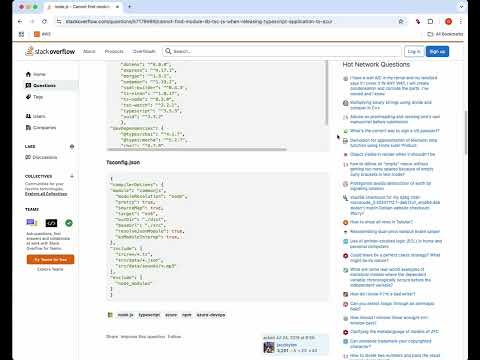
Task: Open the browser extensions puzzle icon
Action: 418,21
